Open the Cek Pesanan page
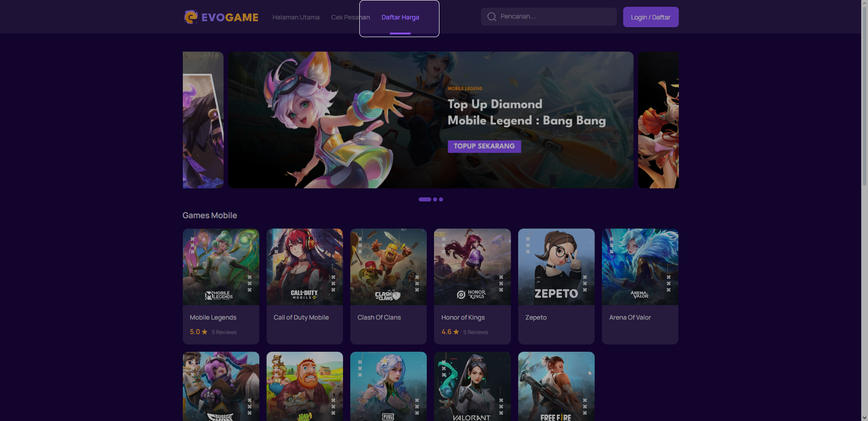Image resolution: width=868 pixels, height=421 pixels. (x=350, y=17)
